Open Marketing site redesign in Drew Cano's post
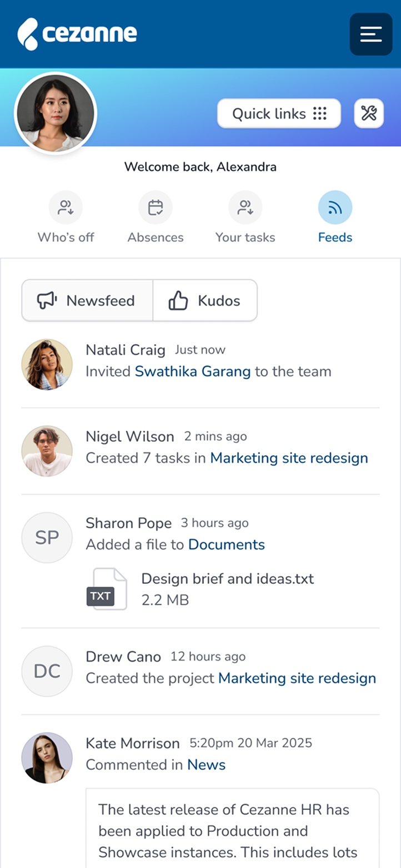Image resolution: width=401 pixels, height=868 pixels. click(x=297, y=678)
